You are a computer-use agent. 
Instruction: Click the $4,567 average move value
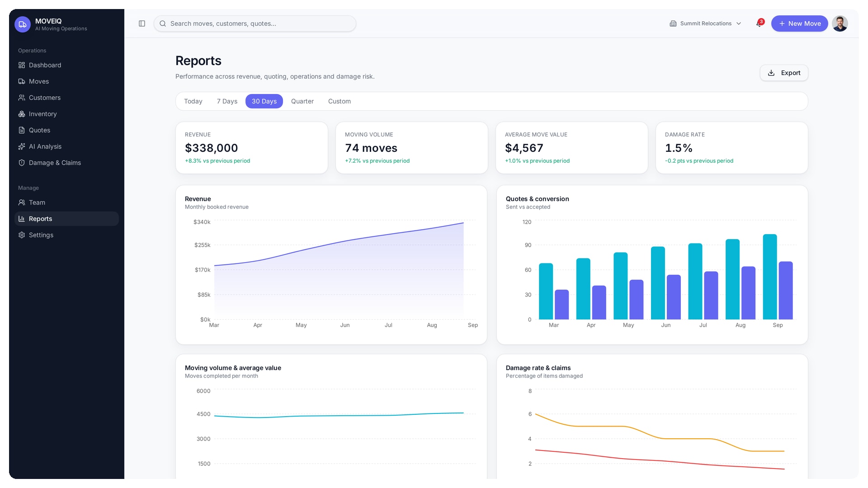pyautogui.click(x=524, y=148)
